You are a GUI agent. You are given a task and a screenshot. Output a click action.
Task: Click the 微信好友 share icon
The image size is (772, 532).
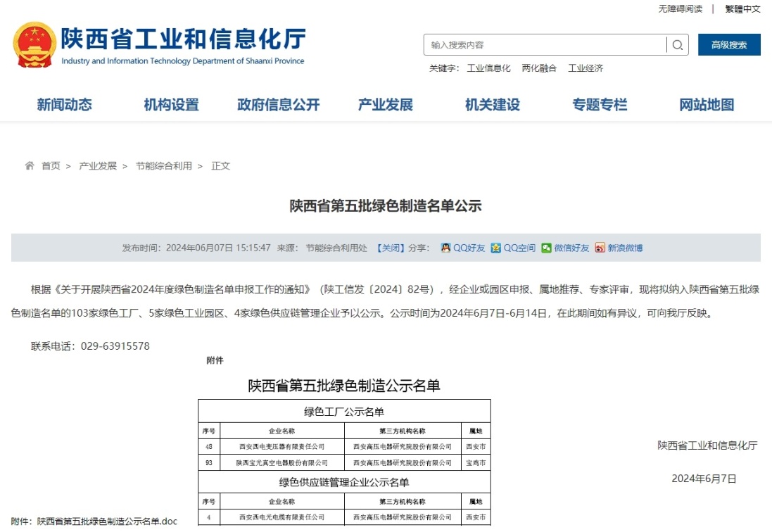(547, 248)
